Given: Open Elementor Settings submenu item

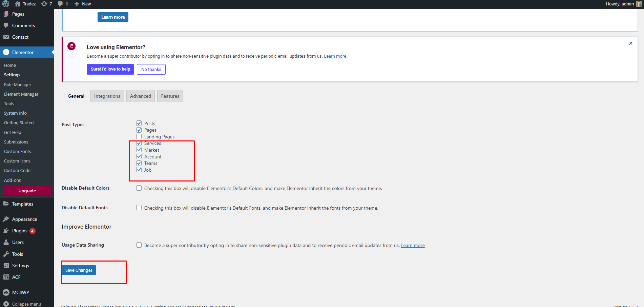Looking at the screenshot, I should 12,75.
